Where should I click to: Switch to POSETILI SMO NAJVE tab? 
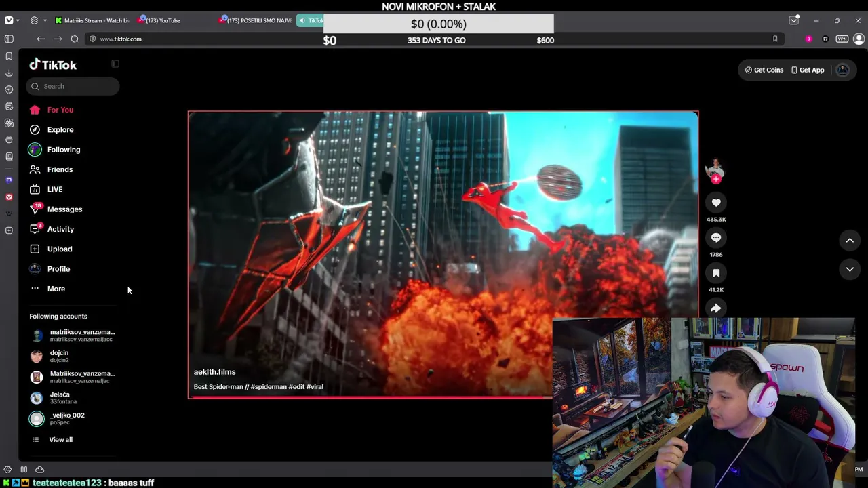[256, 20]
